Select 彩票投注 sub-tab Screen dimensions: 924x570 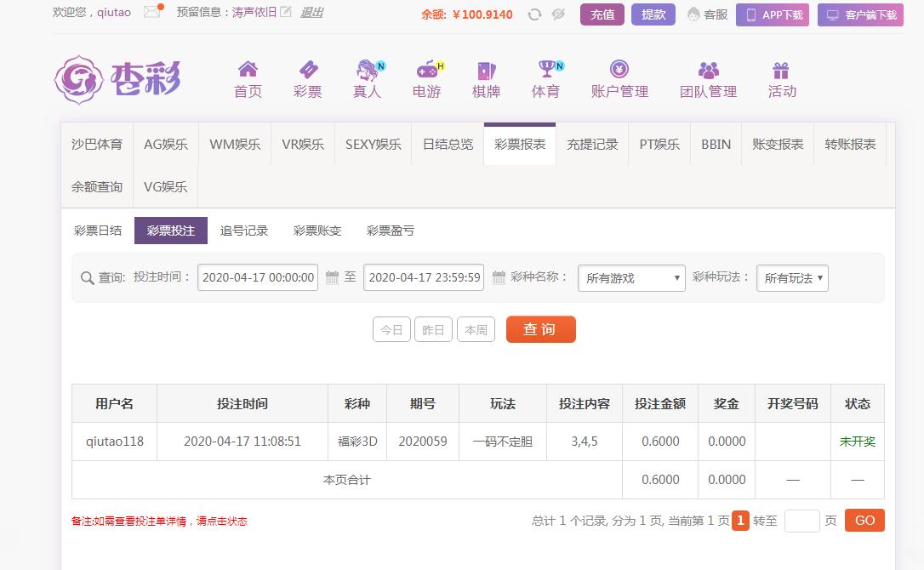(x=171, y=231)
